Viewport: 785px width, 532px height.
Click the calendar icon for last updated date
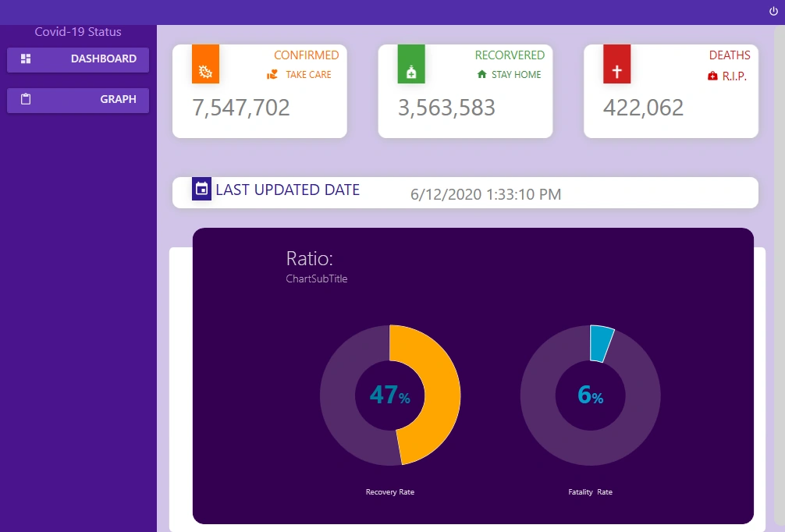point(202,189)
